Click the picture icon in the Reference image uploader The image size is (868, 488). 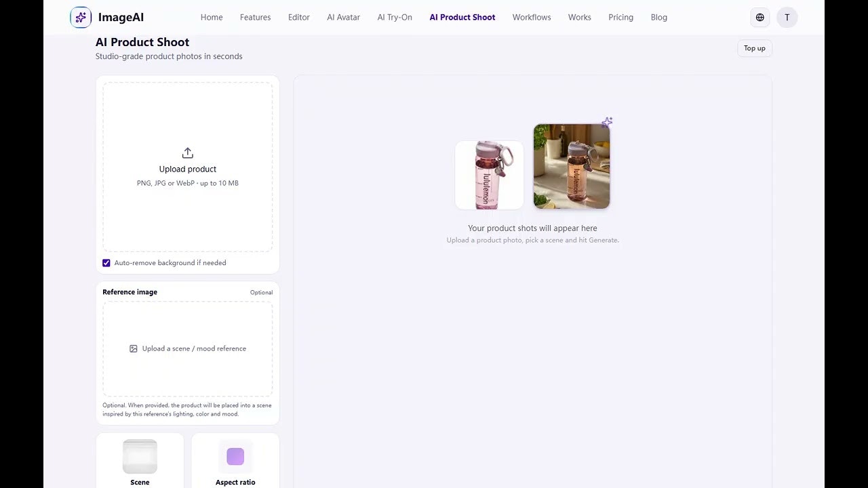coord(134,348)
